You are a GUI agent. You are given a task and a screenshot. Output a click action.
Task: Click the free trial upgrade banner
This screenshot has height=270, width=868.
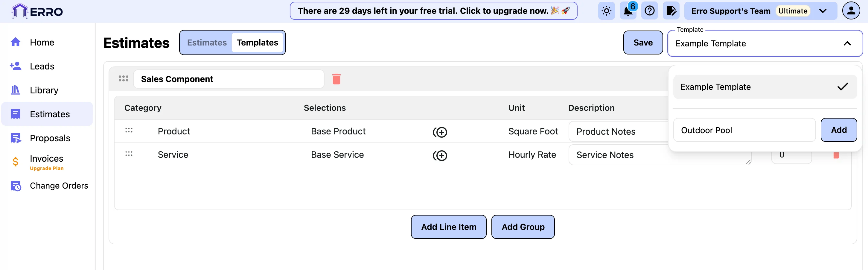point(433,11)
